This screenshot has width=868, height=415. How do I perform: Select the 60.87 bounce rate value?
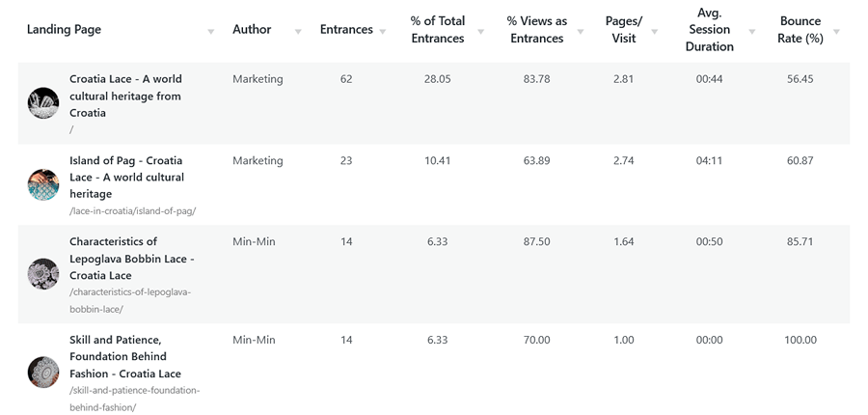click(800, 160)
